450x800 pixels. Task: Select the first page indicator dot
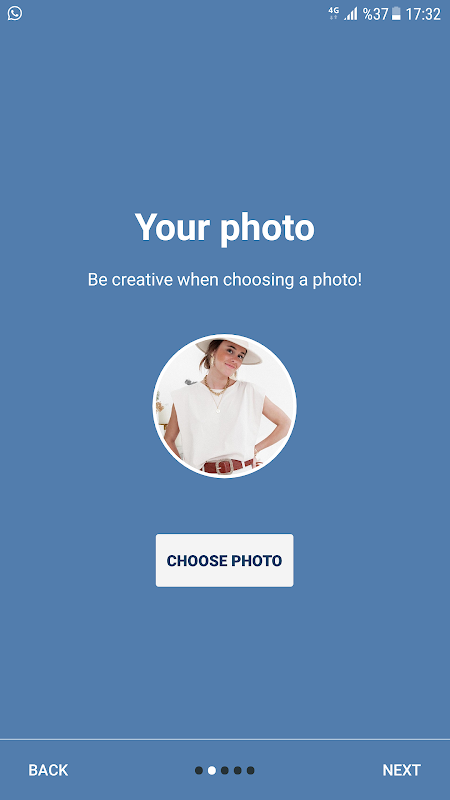199,770
